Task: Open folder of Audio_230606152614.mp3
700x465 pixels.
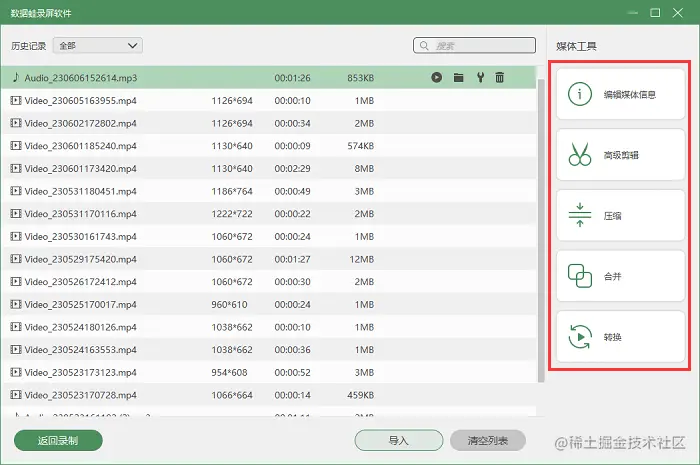Action: (x=458, y=78)
